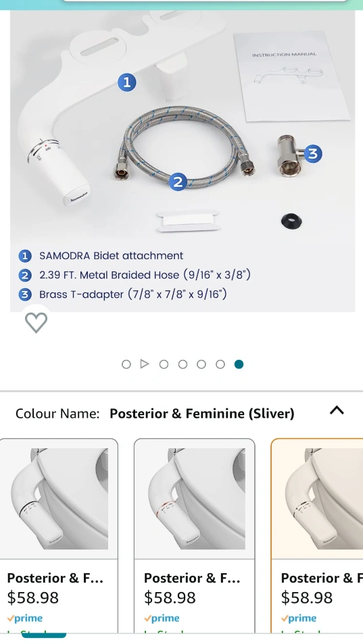Viewport: 363px width, 644px height.
Task: Tap the second option's $58.98 price
Action: [170, 597]
